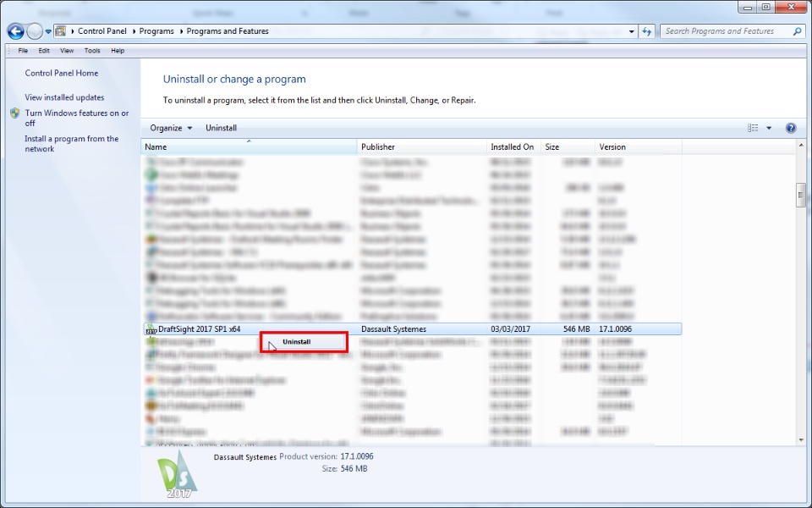Open the View menu

pyautogui.click(x=67, y=51)
